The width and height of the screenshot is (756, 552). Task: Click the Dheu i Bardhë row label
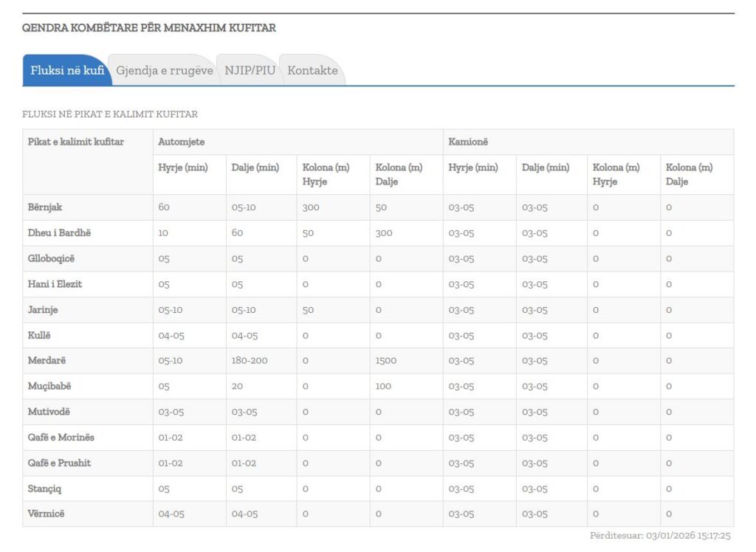(59, 233)
